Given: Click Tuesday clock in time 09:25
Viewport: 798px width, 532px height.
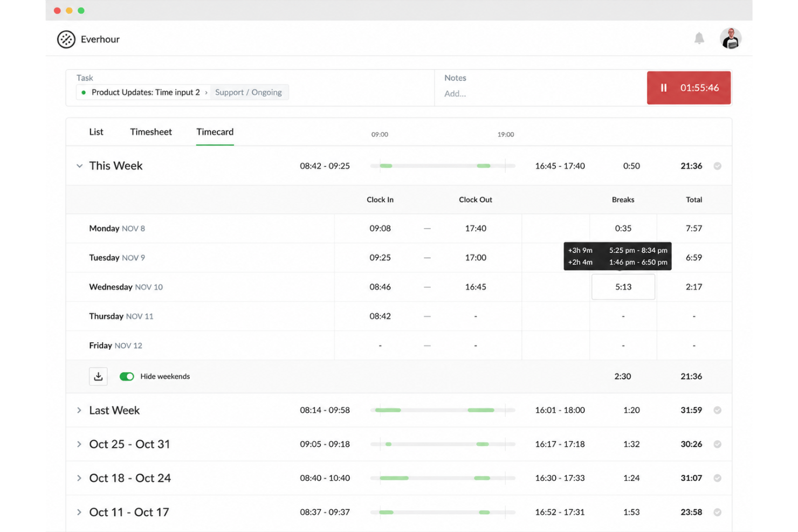Looking at the screenshot, I should (380, 258).
